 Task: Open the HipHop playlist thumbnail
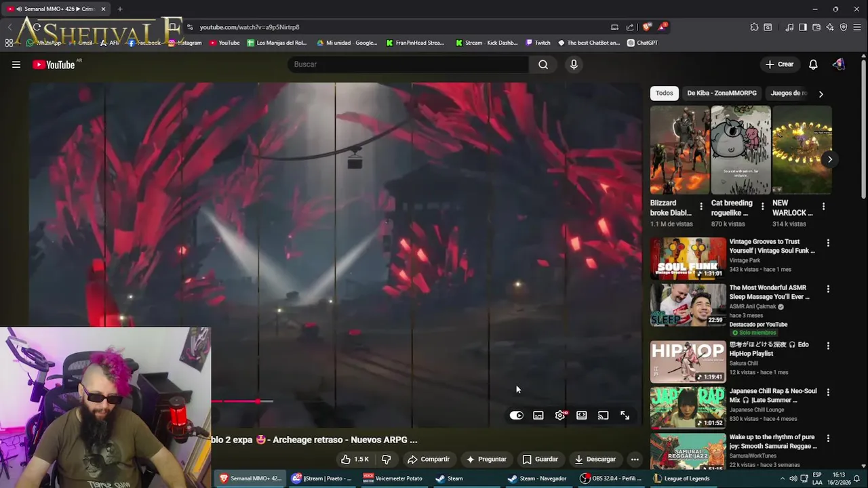[688, 362]
